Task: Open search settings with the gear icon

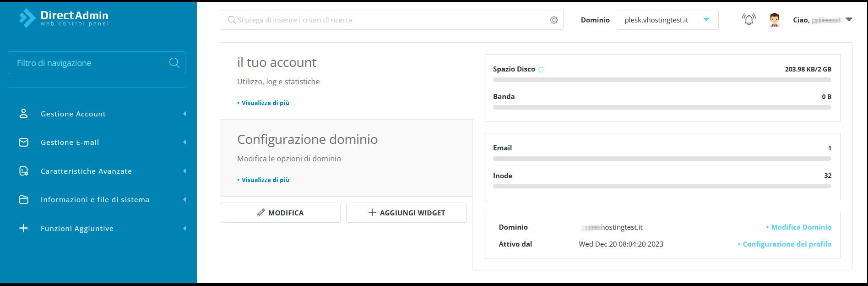Action: pyautogui.click(x=553, y=20)
